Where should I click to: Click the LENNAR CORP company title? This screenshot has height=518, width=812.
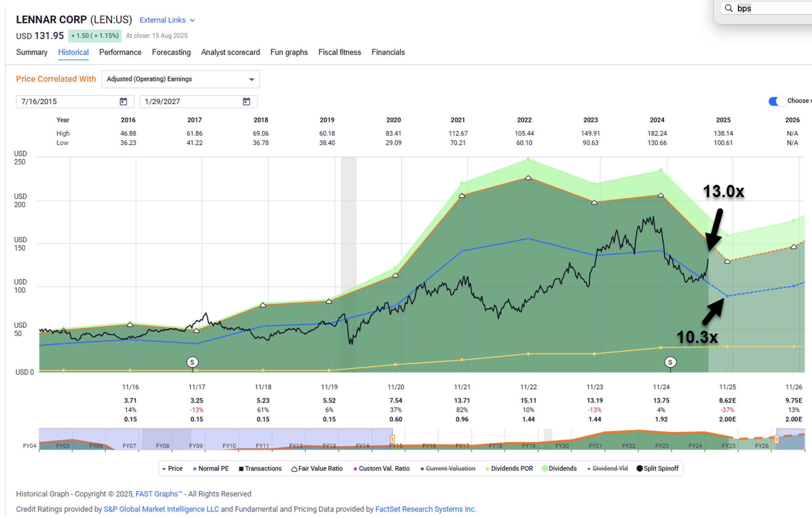pos(51,19)
